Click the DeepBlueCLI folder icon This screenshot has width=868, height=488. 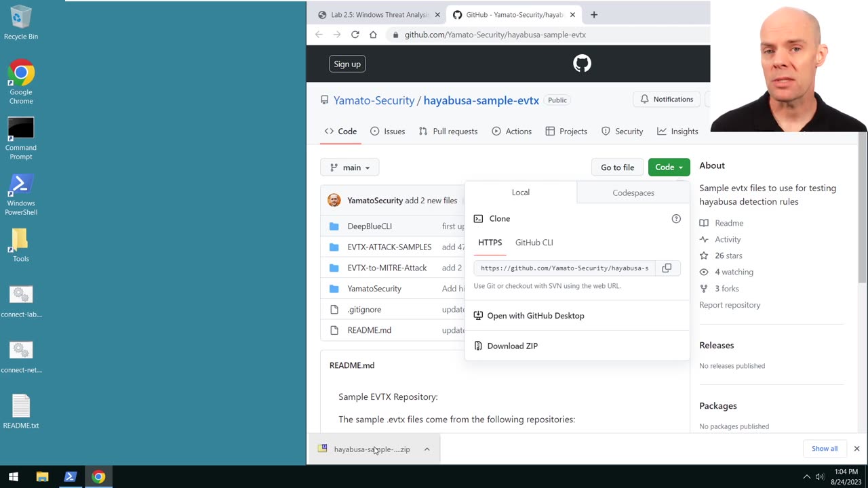pyautogui.click(x=334, y=226)
